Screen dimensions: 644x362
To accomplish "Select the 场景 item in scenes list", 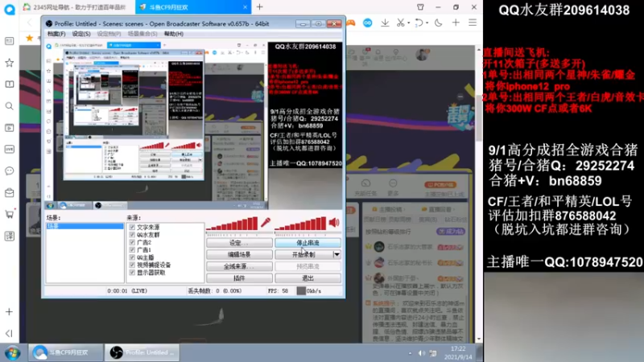I will coord(85,226).
